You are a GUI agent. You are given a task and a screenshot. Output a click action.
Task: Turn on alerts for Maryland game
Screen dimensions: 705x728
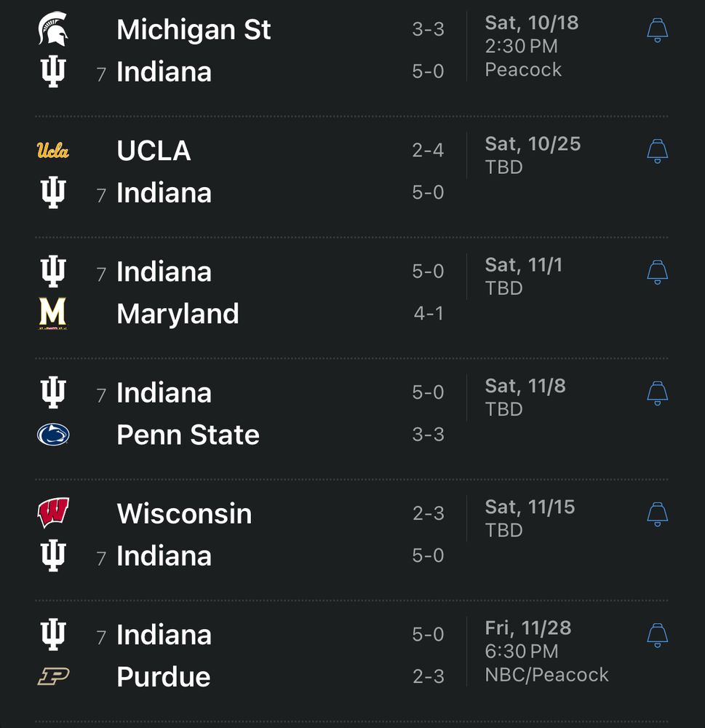[657, 272]
